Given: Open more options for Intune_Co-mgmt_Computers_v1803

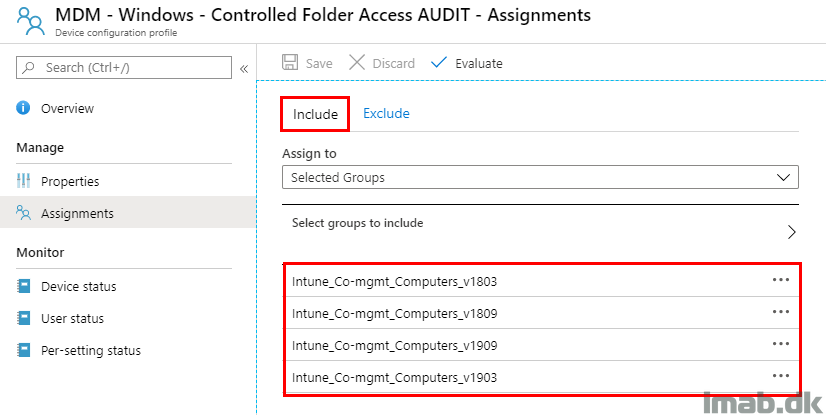Looking at the screenshot, I should [781, 280].
